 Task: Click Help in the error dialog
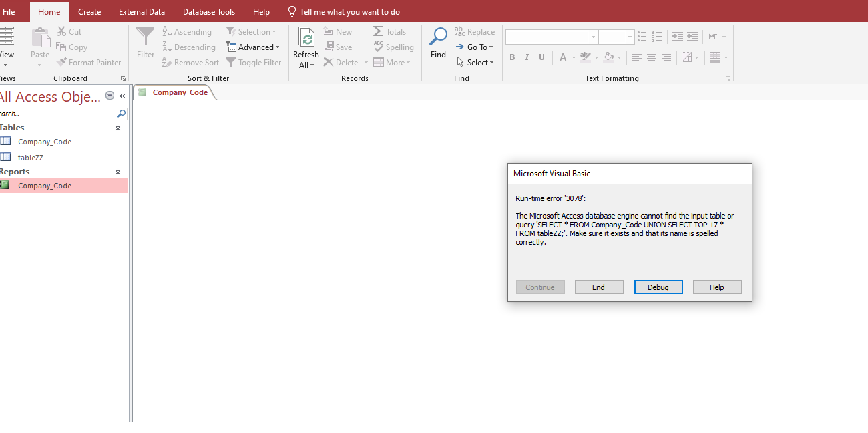click(x=717, y=287)
